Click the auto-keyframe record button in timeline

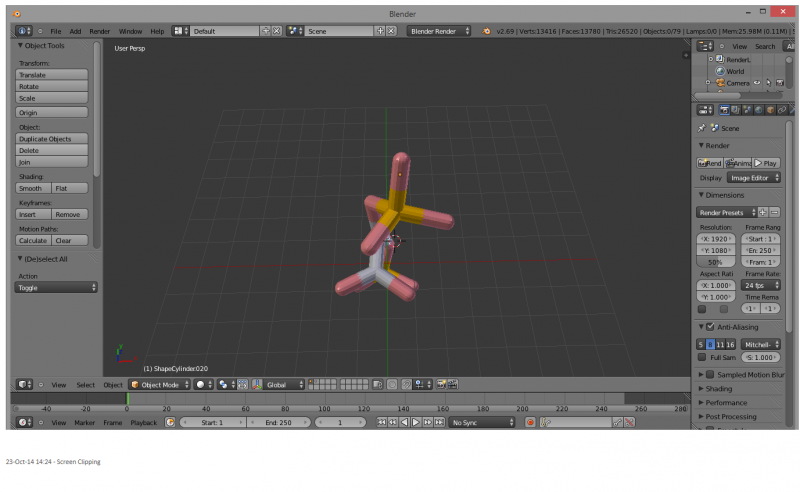point(531,423)
